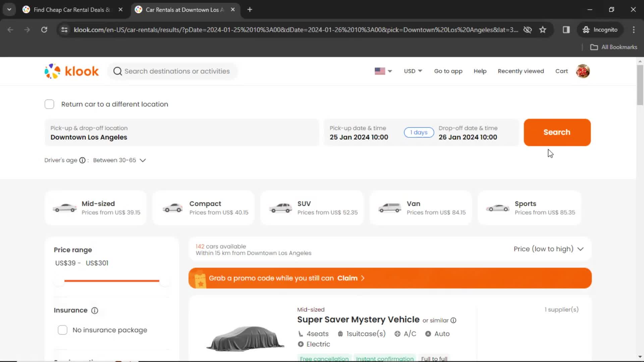
Task: Check the incognito mode indicator icon
Action: [x=586, y=29]
